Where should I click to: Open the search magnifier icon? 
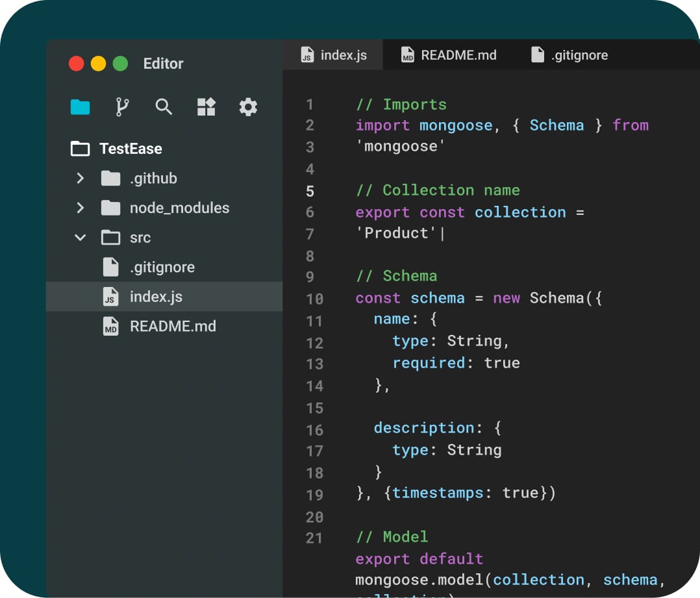pos(164,107)
